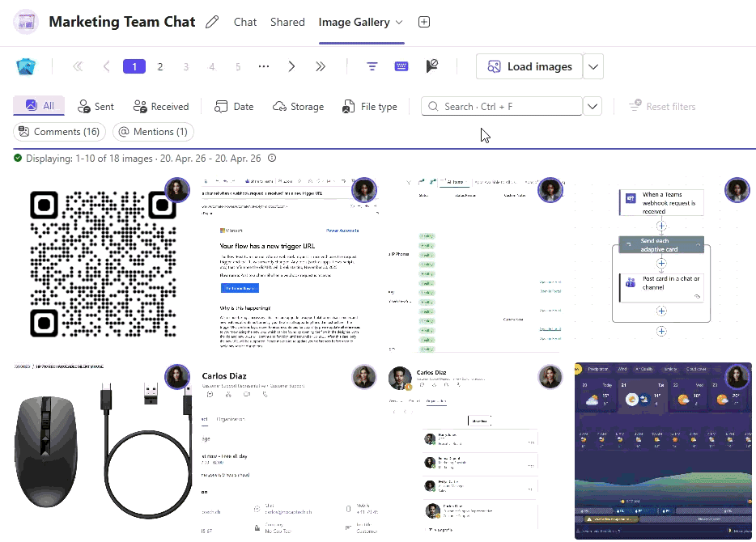Jump to first page double arrow

(x=77, y=66)
